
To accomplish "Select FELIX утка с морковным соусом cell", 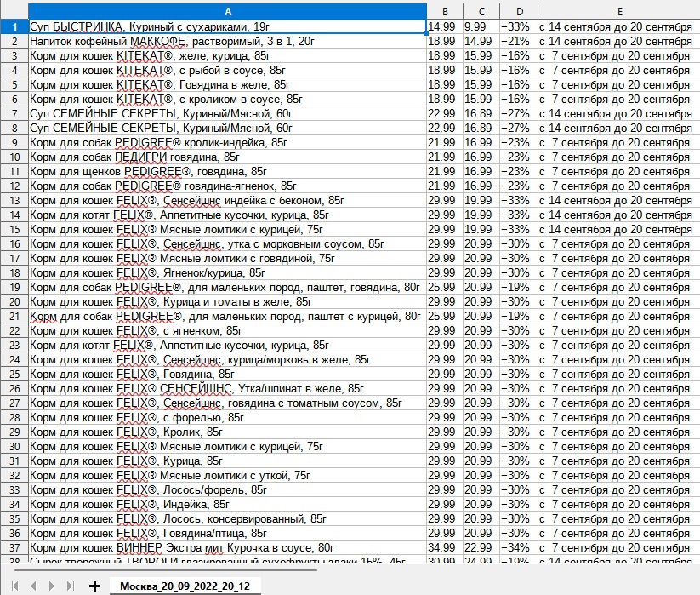I will pos(227,244).
